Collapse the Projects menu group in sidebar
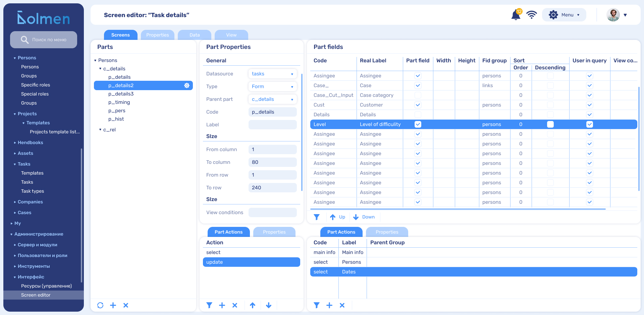The image size is (644, 315). click(15, 114)
